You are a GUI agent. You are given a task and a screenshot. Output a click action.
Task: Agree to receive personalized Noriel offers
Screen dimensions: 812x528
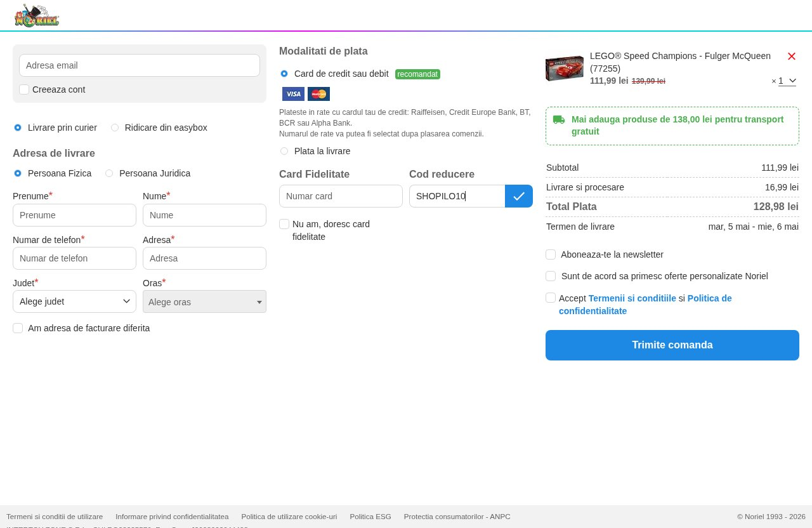(x=551, y=276)
